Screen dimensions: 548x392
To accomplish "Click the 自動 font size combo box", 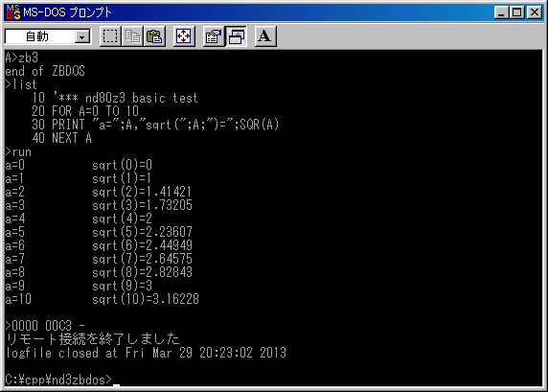I will [x=48, y=36].
